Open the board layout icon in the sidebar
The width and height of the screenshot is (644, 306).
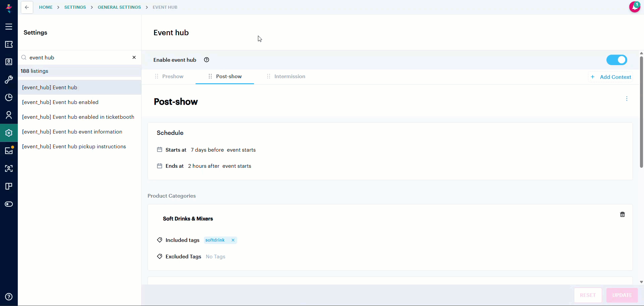(x=9, y=186)
